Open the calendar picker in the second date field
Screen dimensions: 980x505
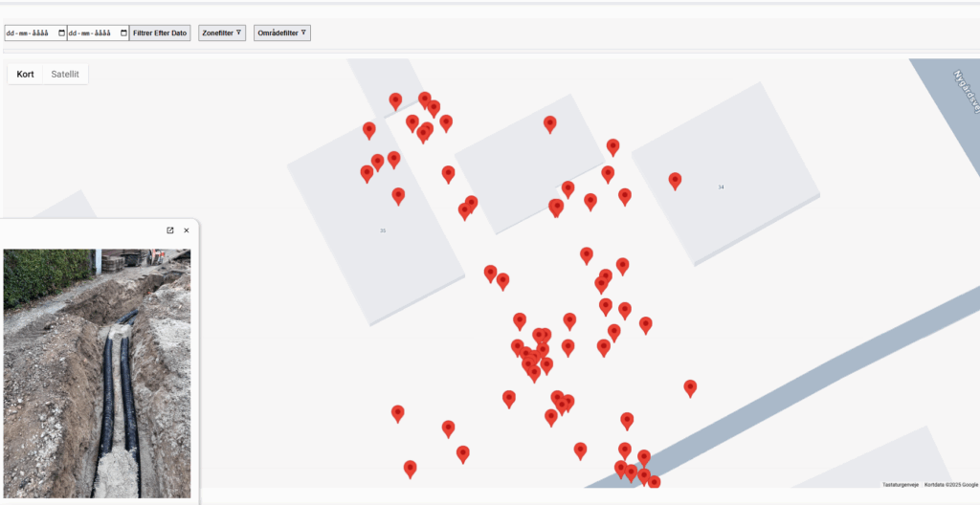(123, 33)
